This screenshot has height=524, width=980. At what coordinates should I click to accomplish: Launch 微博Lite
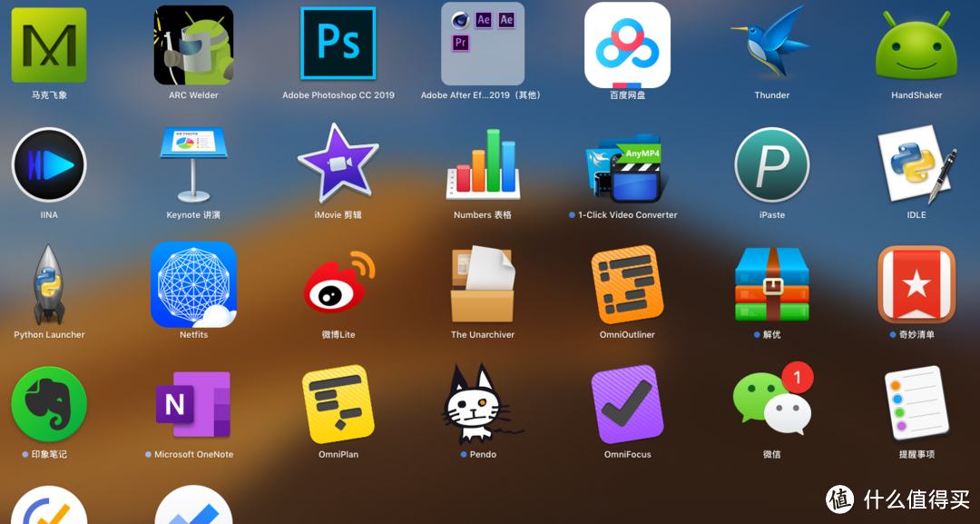[x=339, y=282]
